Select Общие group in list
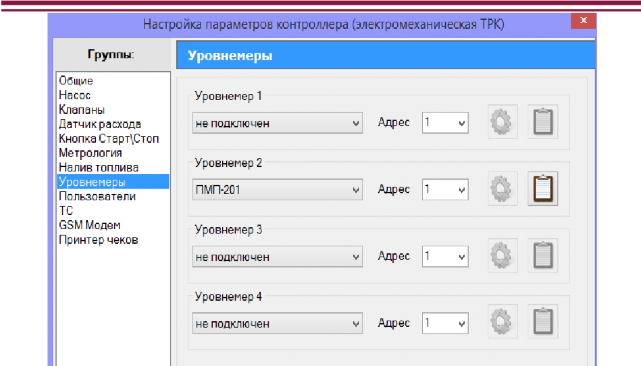Image resolution: width=641 pixels, height=366 pixels. (x=113, y=81)
